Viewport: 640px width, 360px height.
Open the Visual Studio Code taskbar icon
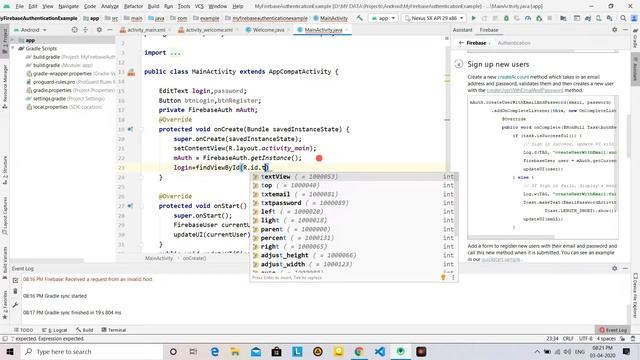(380, 351)
